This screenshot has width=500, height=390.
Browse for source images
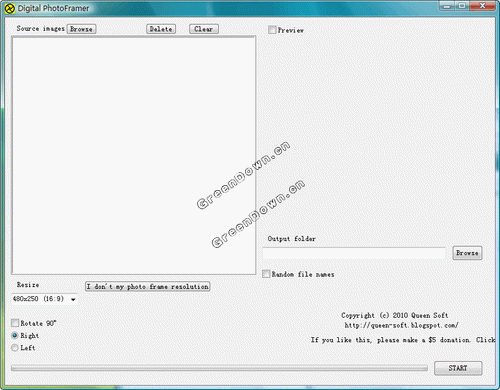click(x=81, y=29)
